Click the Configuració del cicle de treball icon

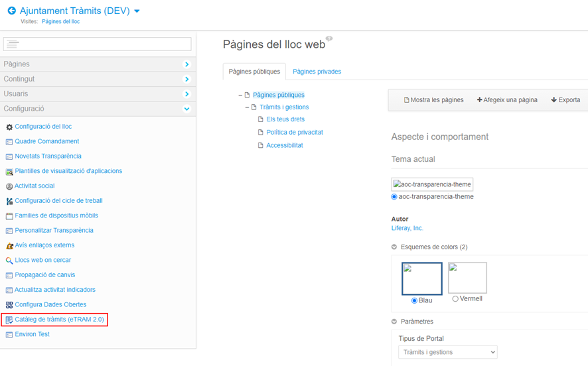[9, 201]
